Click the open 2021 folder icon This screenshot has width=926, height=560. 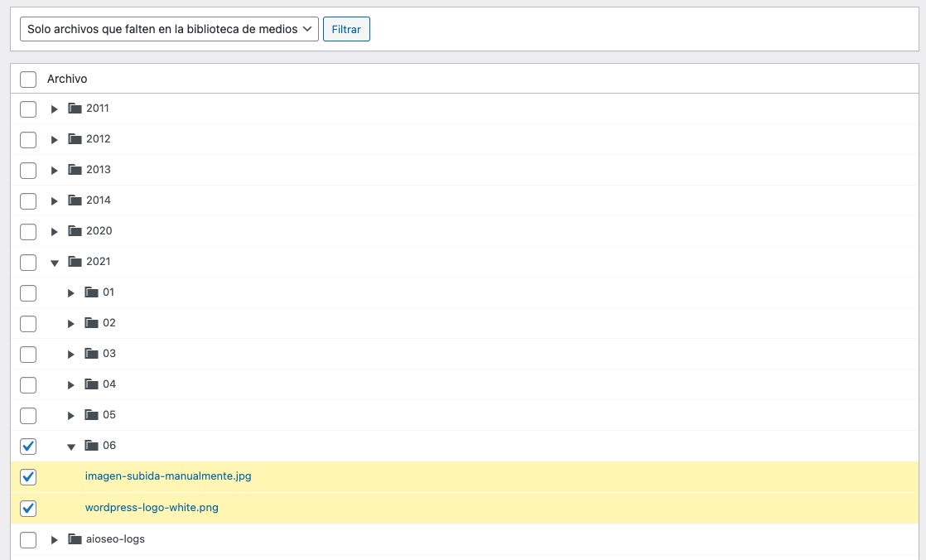click(75, 262)
